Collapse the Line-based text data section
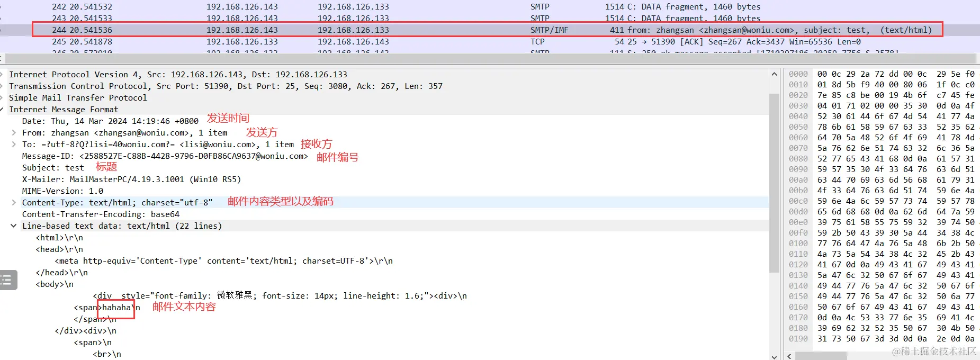This screenshot has width=980, height=360. click(x=14, y=226)
